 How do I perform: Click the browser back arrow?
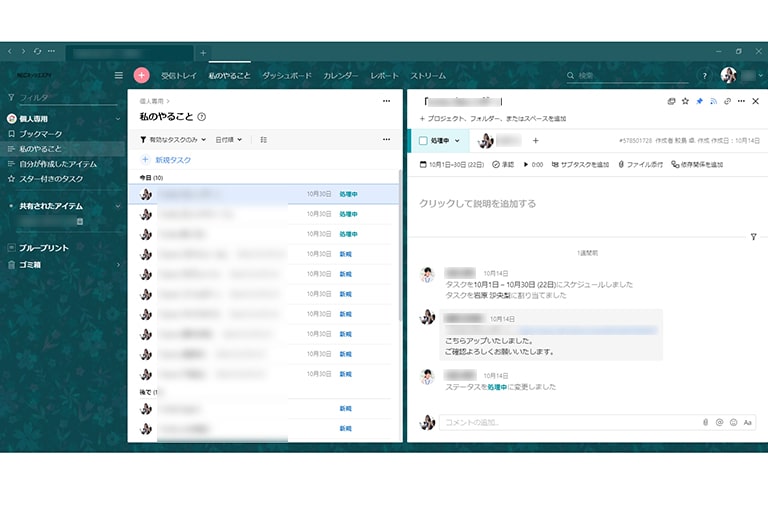pos(10,51)
